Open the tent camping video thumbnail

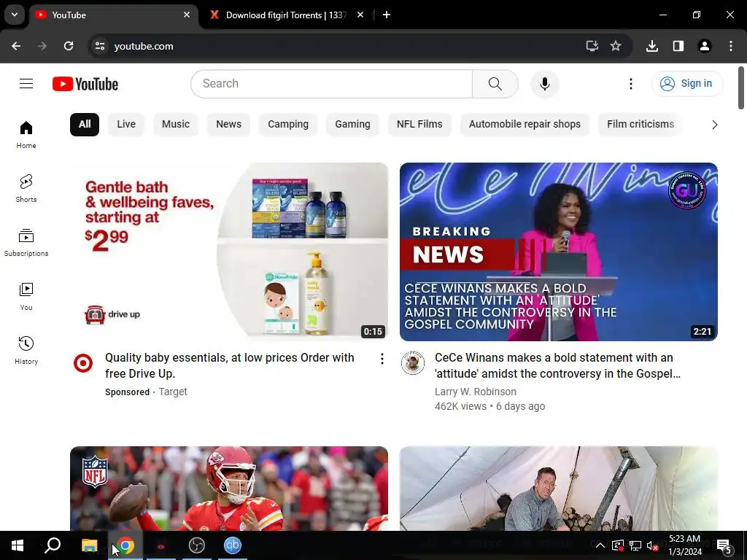(559, 489)
